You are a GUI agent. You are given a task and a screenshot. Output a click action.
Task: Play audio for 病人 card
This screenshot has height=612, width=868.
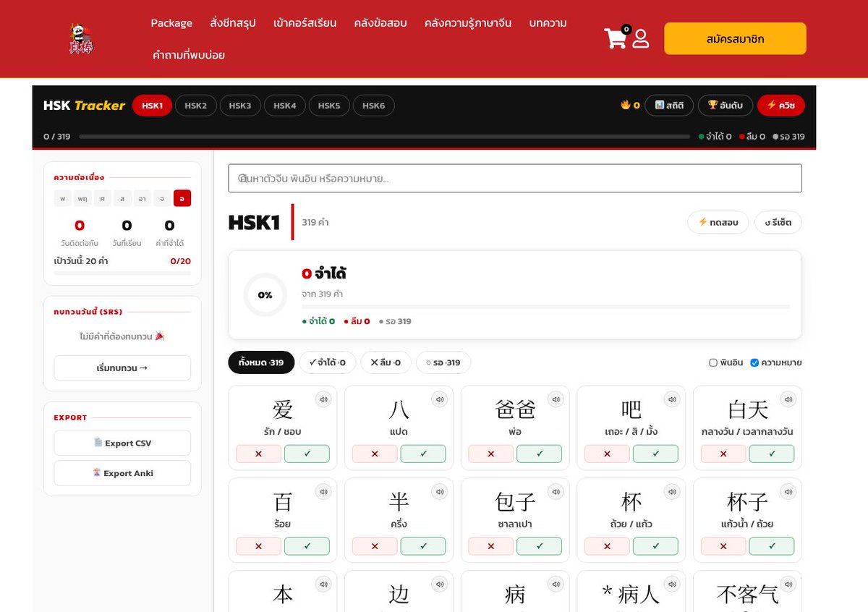[x=672, y=584]
